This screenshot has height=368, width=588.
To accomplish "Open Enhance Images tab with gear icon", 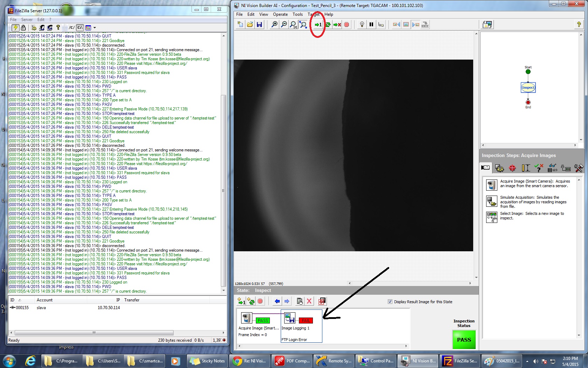I will tap(499, 168).
